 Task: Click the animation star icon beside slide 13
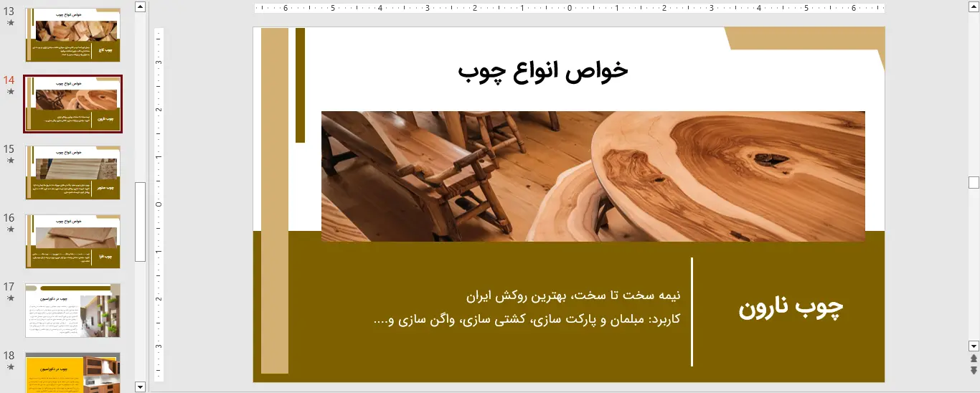10,23
